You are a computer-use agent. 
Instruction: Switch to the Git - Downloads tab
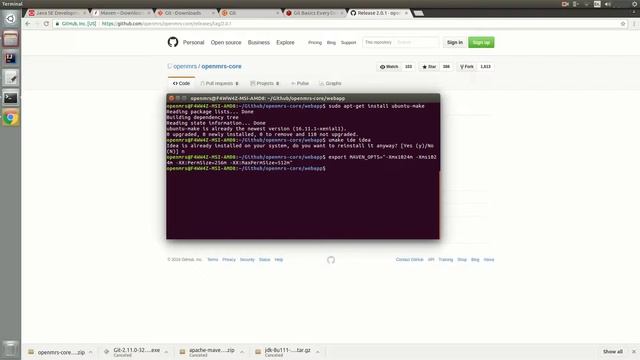tap(186, 13)
